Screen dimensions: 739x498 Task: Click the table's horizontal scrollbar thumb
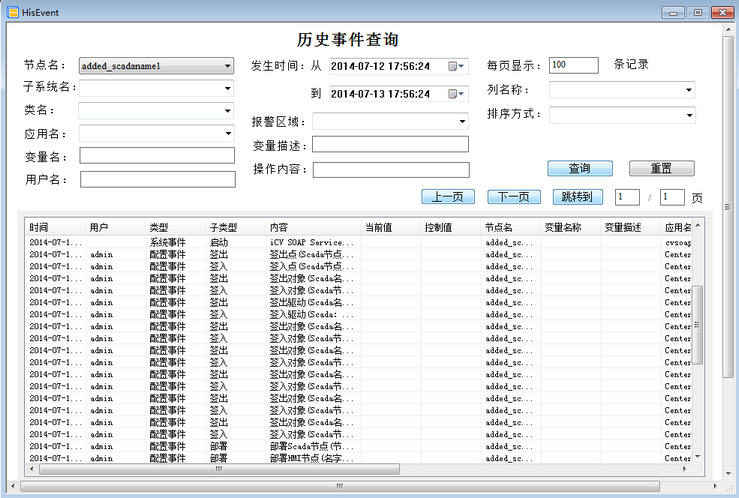[x=219, y=469]
